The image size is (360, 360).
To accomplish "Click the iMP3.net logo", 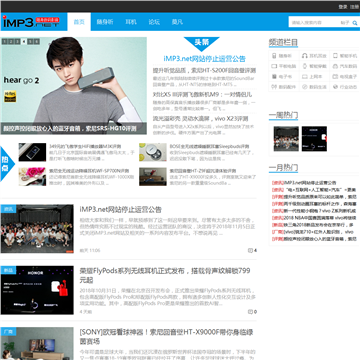I will [x=31, y=22].
